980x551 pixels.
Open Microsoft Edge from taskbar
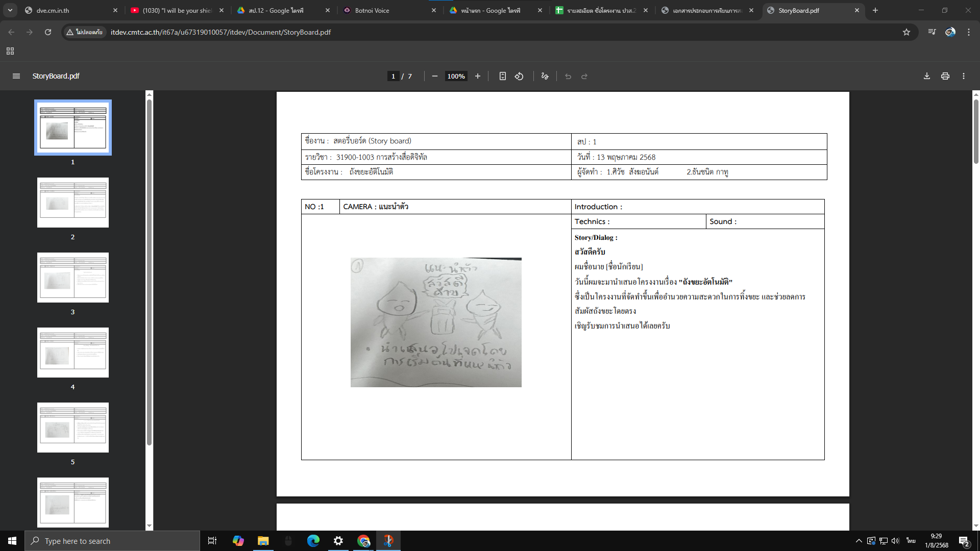coord(313,541)
